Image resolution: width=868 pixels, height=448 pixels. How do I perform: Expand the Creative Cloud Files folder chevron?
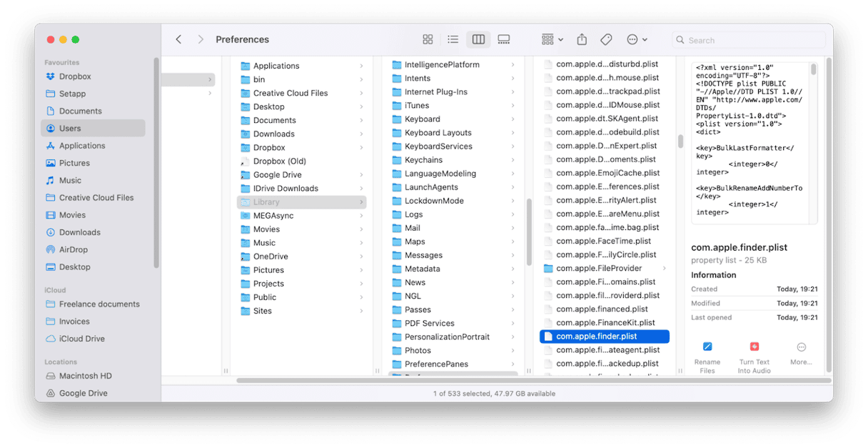click(x=361, y=93)
